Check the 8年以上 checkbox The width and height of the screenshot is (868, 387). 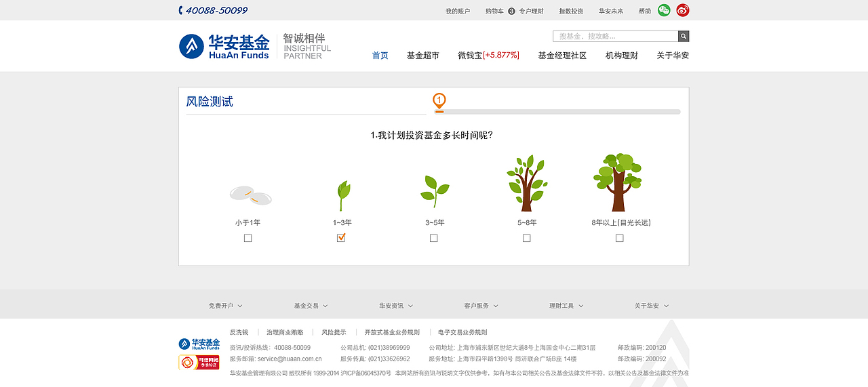pos(619,238)
